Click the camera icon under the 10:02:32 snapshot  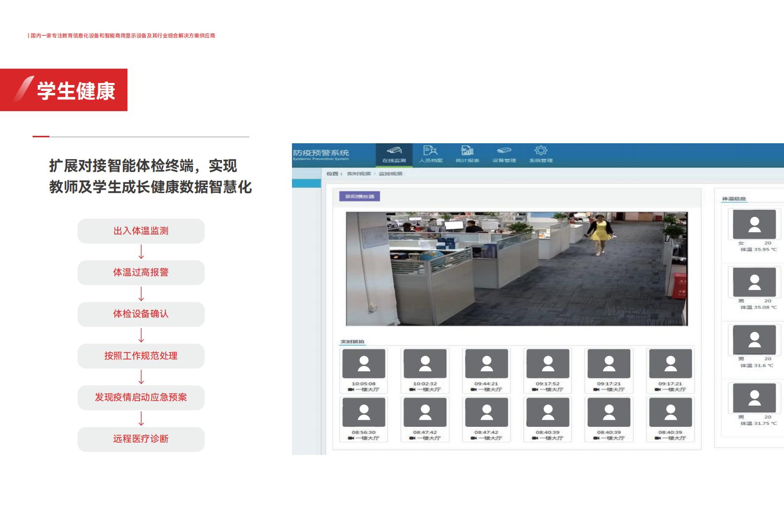[412, 390]
